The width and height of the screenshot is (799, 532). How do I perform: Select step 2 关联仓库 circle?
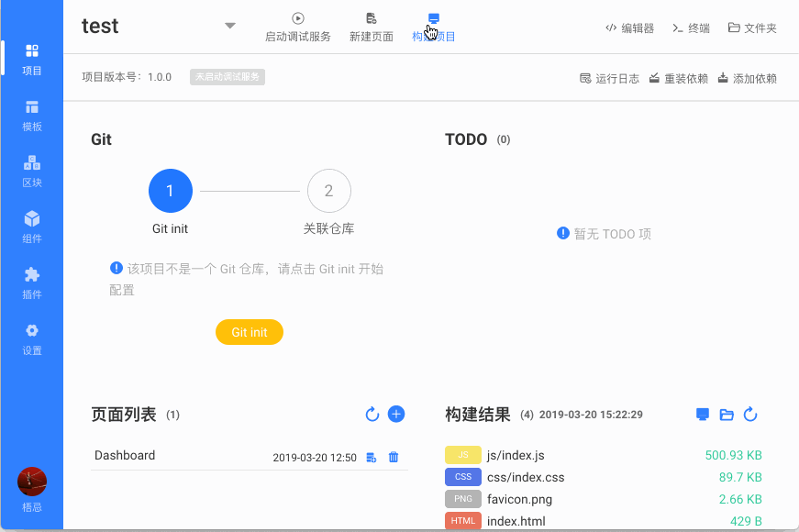[x=328, y=191]
